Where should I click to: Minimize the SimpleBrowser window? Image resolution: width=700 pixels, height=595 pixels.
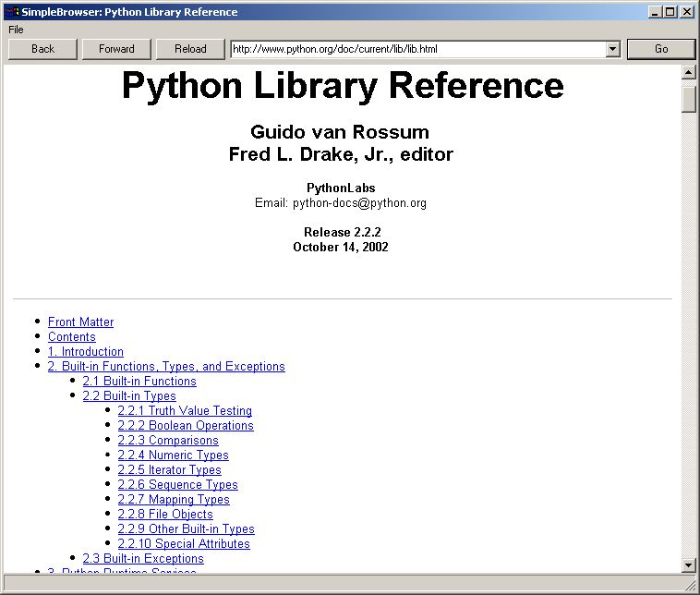click(655, 12)
